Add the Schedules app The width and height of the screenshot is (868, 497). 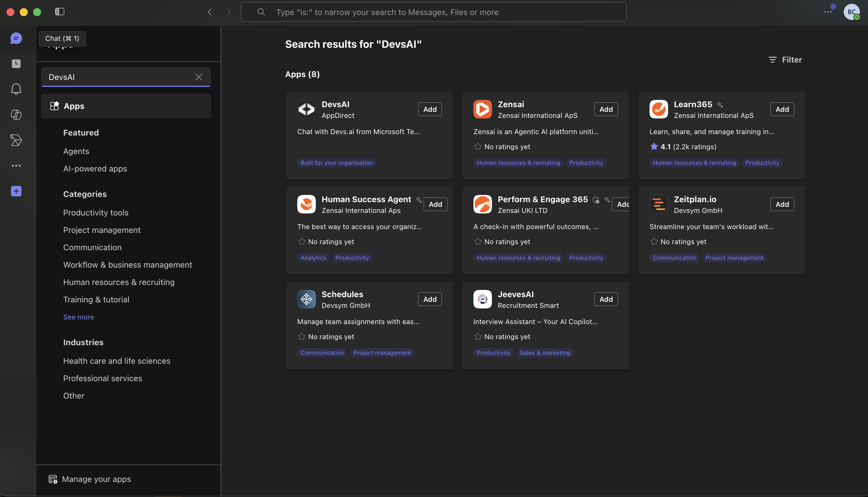coord(430,299)
